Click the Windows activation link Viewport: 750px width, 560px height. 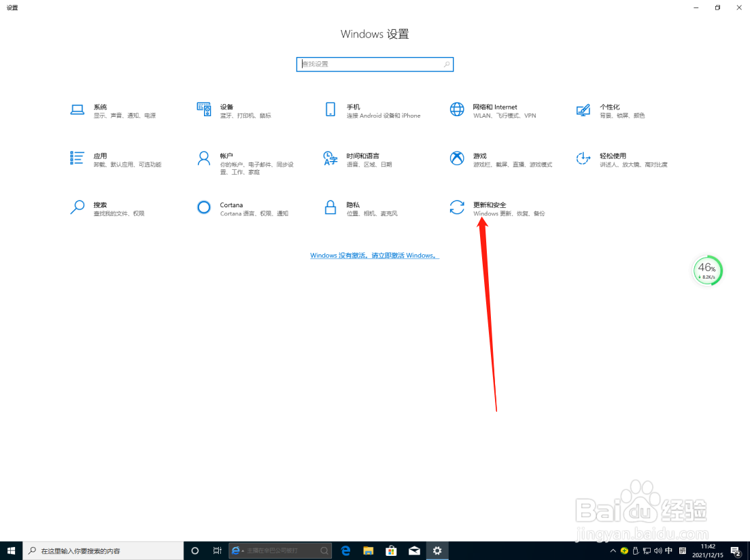tap(375, 255)
